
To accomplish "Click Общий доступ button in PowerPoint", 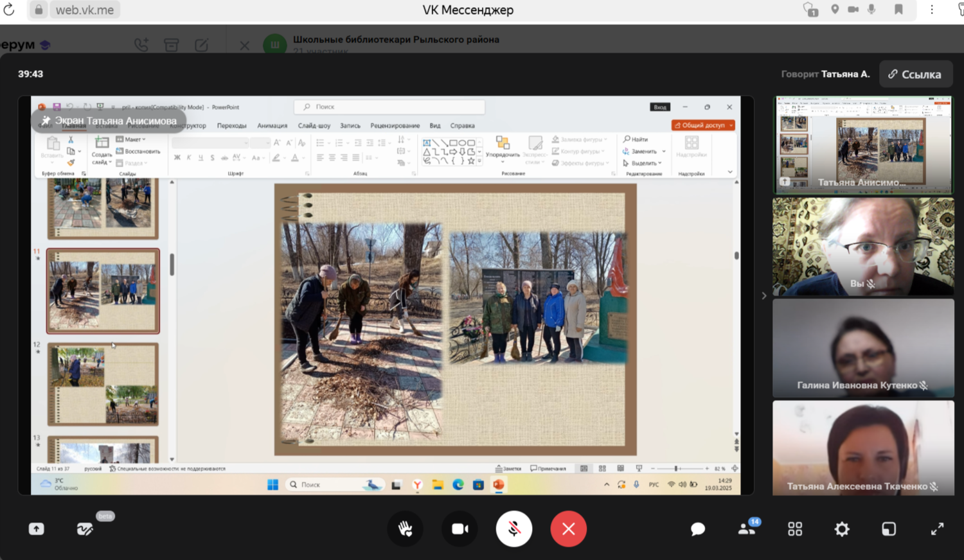I will pos(703,125).
